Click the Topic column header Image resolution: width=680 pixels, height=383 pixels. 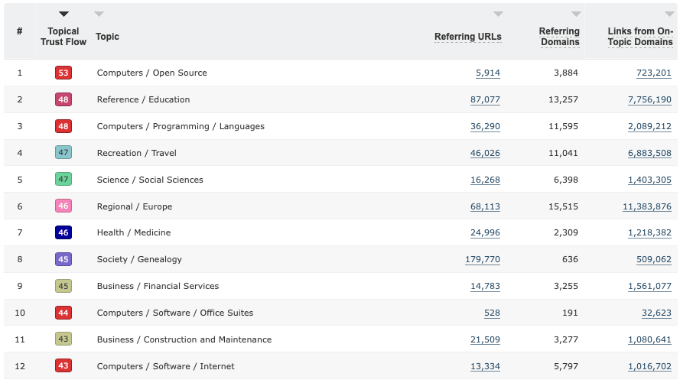[x=107, y=37]
